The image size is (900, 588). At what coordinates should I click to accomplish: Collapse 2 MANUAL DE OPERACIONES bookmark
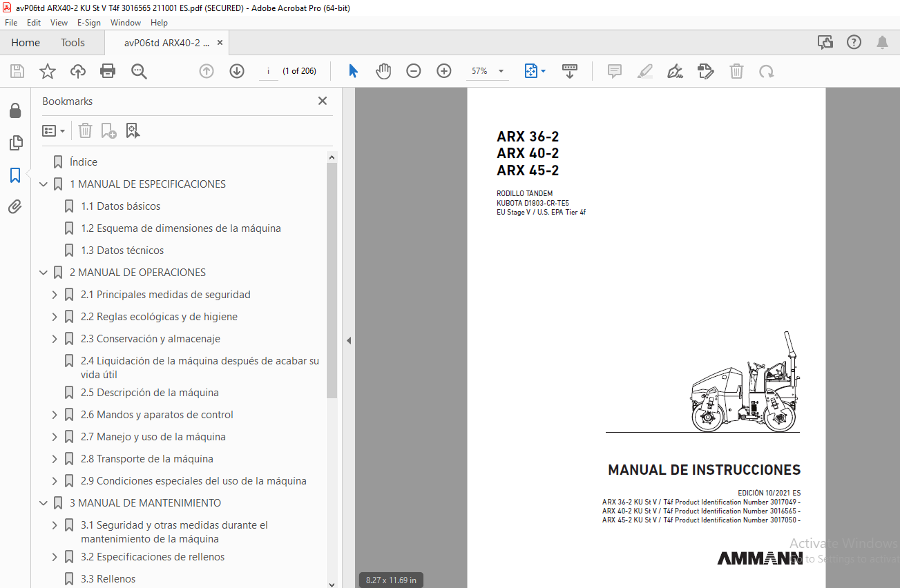44,273
